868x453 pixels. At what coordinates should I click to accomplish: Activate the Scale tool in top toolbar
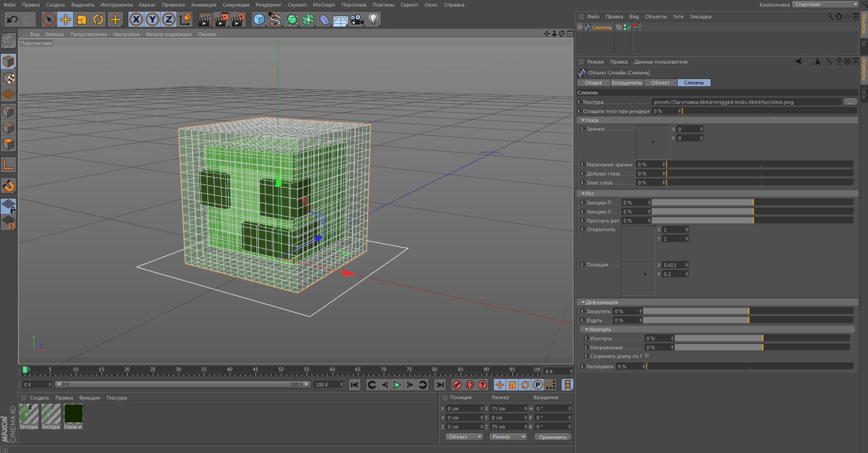[82, 19]
